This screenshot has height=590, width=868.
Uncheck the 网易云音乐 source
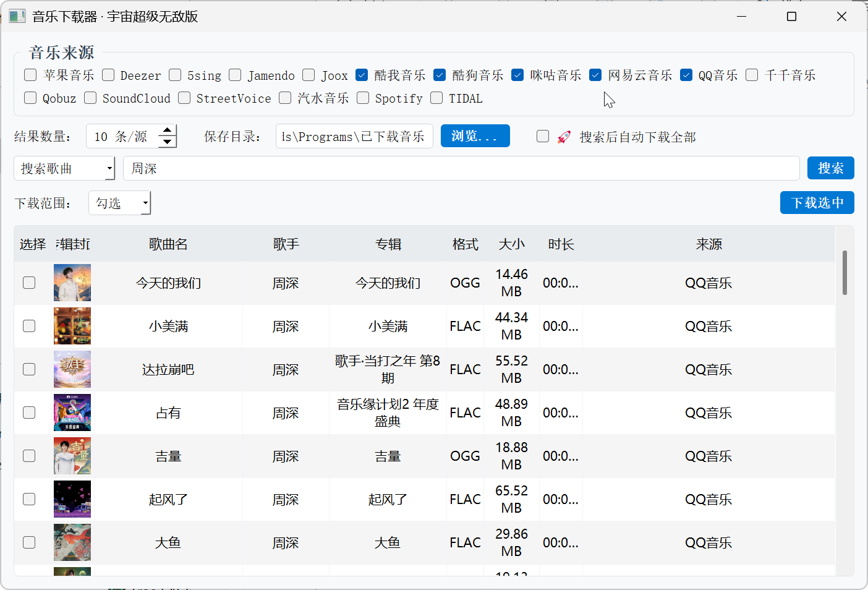click(x=595, y=75)
